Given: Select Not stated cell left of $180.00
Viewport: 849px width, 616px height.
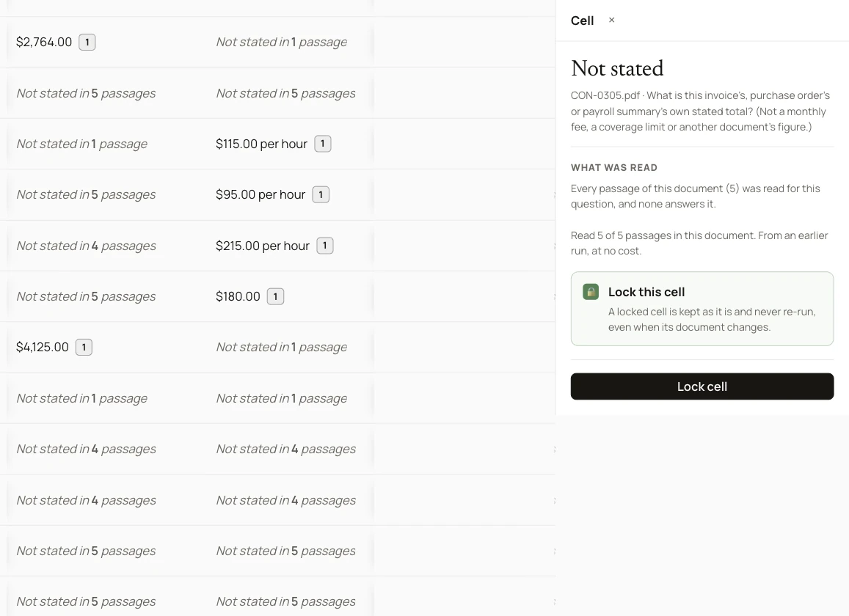Looking at the screenshot, I should 103,296.
